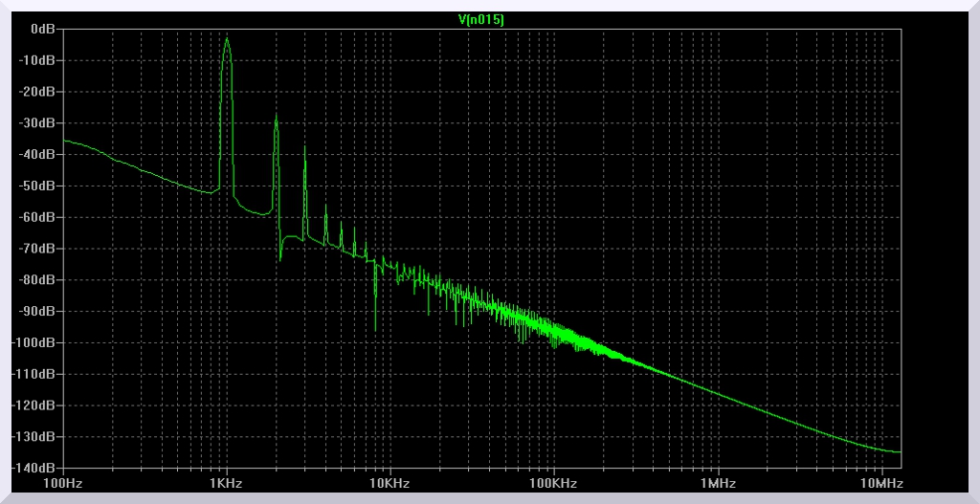Click the 100Hz horizontal axis label

click(62, 484)
